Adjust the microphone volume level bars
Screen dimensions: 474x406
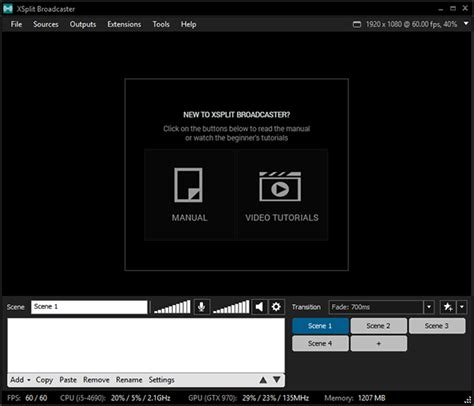[172, 307]
